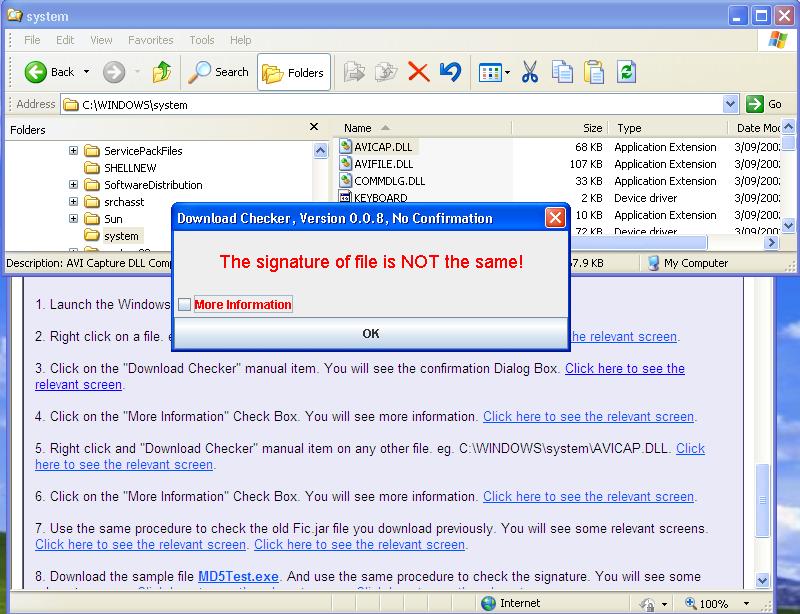Download the MD5Test.exe sample file link
The height and width of the screenshot is (614, 800).
point(238,577)
